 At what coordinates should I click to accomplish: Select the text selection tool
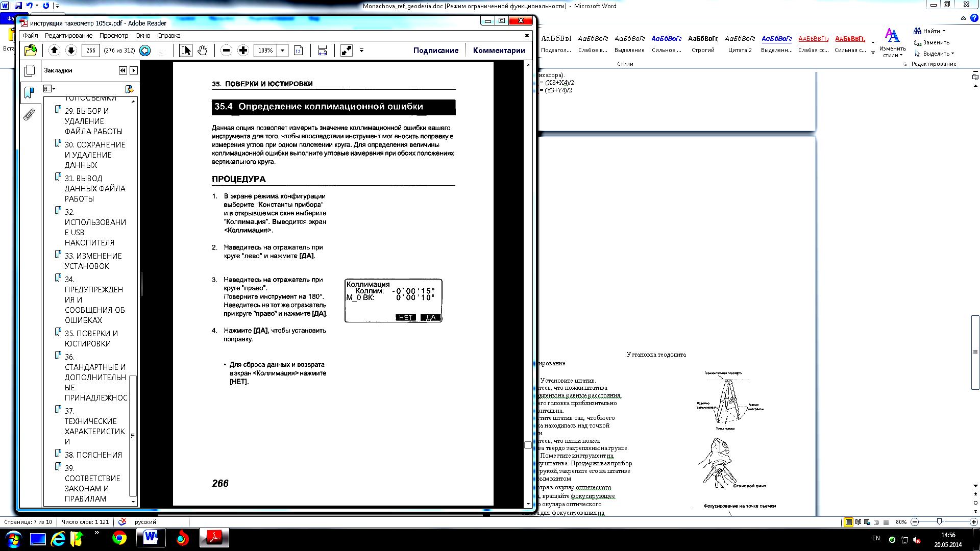click(x=186, y=50)
